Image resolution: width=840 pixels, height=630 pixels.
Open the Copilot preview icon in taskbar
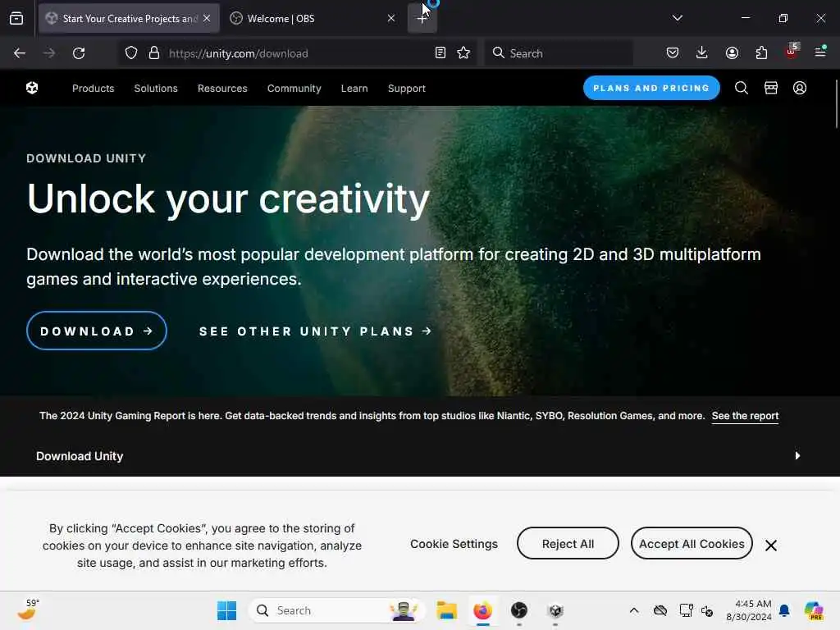[x=814, y=610]
